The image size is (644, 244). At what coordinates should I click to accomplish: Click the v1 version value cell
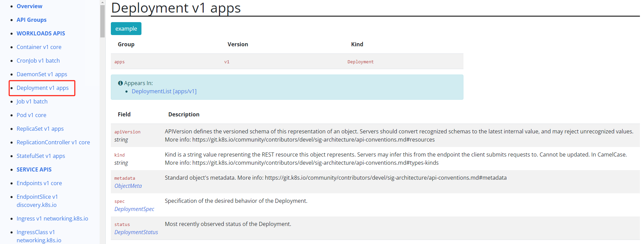pos(227,62)
